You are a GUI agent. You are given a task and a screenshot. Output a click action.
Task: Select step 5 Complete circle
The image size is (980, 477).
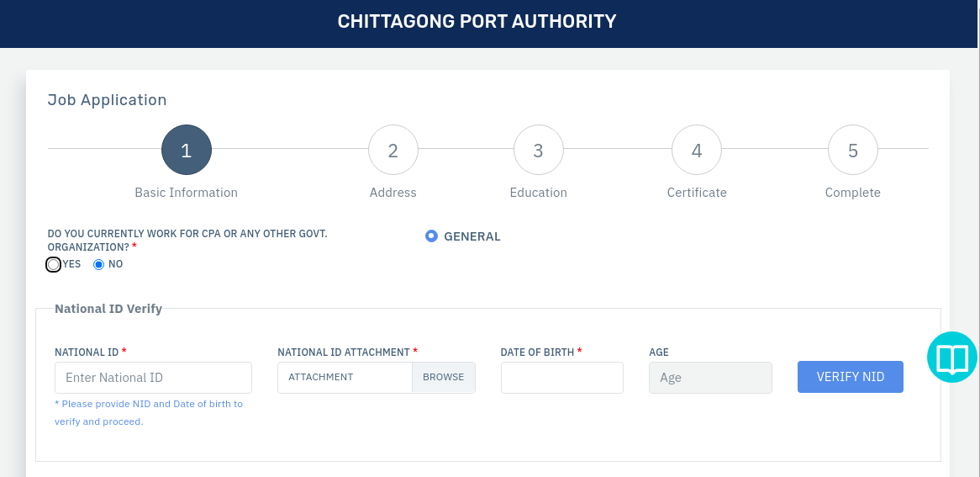[x=853, y=150]
